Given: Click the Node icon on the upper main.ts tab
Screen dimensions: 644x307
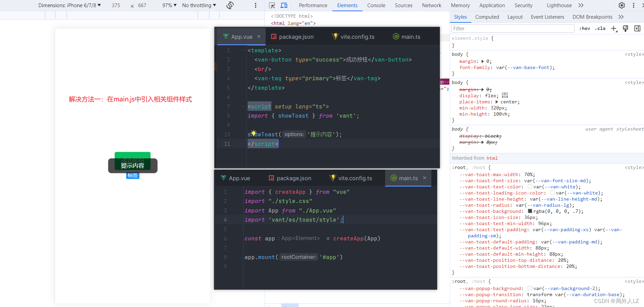Looking at the screenshot, I should click(x=396, y=36).
